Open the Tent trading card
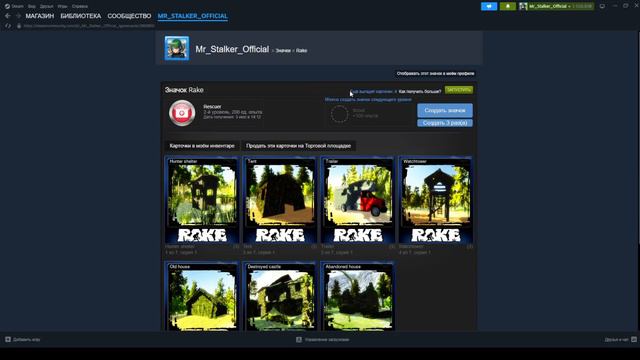The width and height of the screenshot is (640, 360). pos(280,200)
